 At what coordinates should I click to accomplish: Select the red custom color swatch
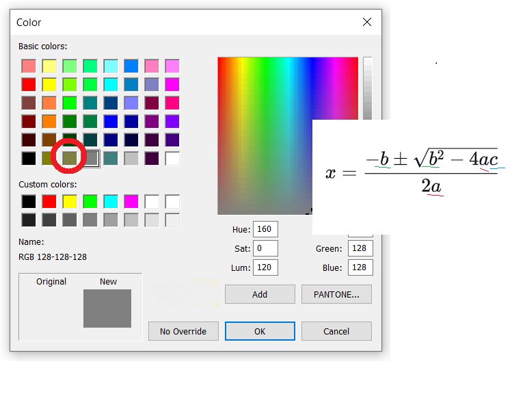pyautogui.click(x=49, y=202)
